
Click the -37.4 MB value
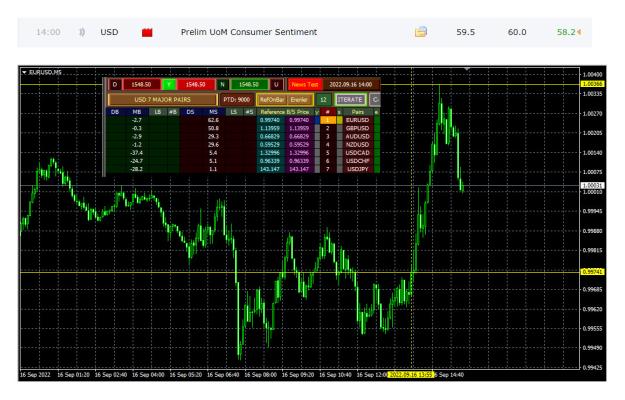pyautogui.click(x=137, y=153)
